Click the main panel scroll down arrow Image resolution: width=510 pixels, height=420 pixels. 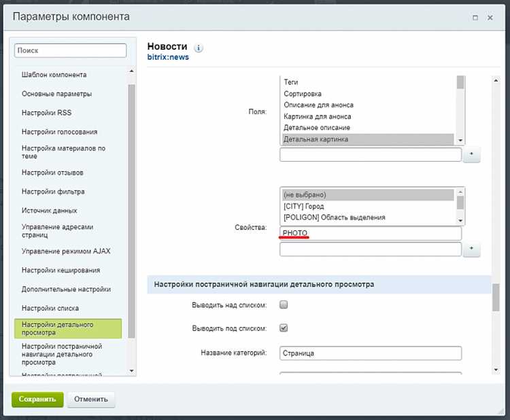click(x=496, y=370)
